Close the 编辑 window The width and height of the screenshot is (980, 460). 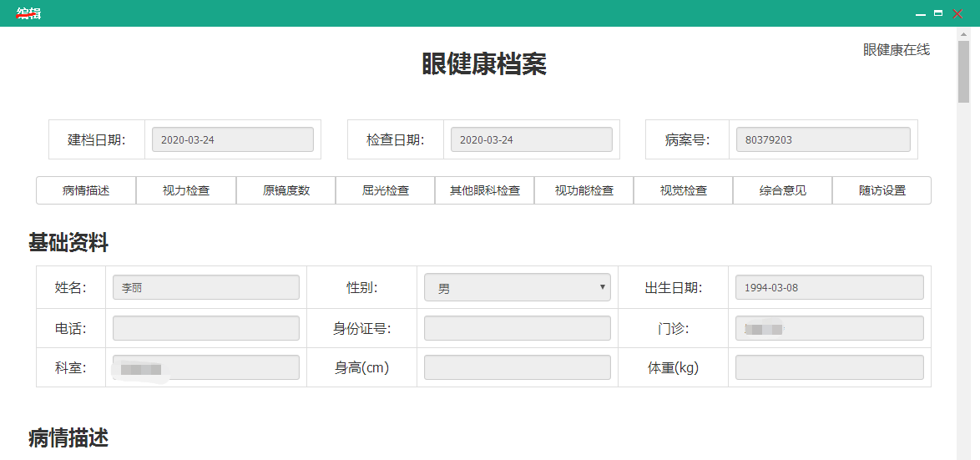(957, 13)
